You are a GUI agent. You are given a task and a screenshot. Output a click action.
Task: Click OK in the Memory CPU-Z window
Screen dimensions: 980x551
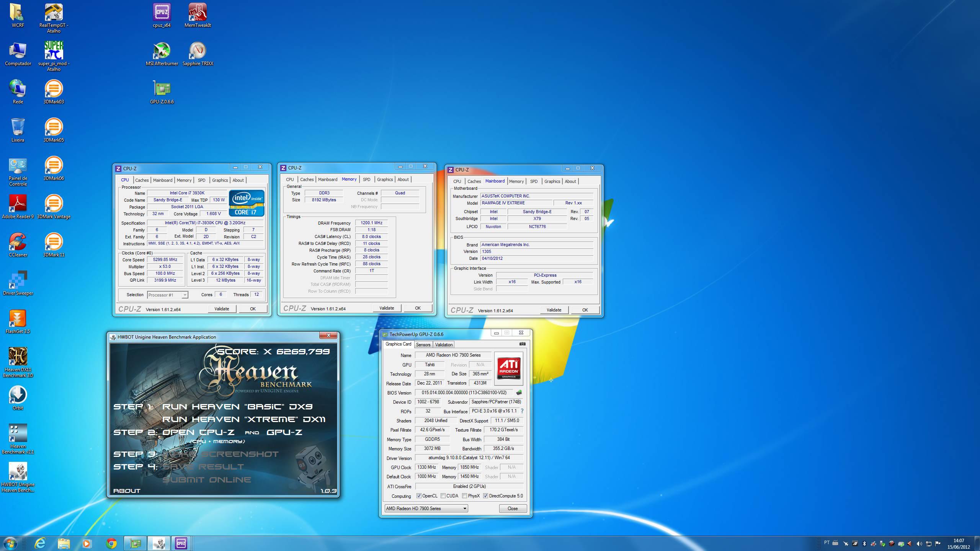(x=418, y=308)
